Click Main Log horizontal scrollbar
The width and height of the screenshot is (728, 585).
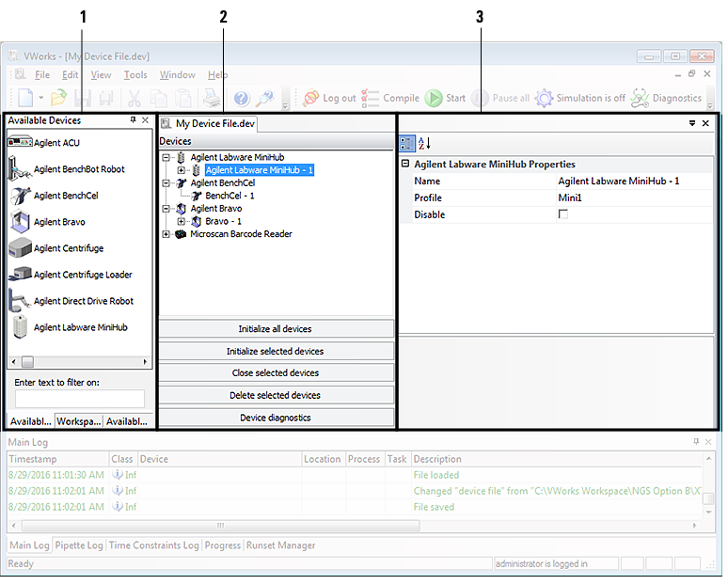[x=221, y=526]
